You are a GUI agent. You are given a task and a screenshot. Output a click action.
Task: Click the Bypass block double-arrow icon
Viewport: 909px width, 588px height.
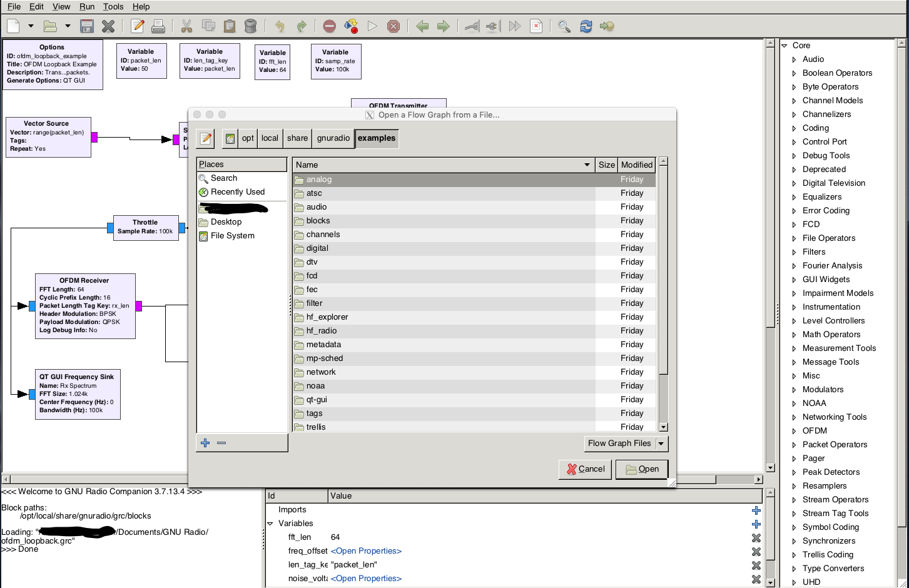pos(515,26)
